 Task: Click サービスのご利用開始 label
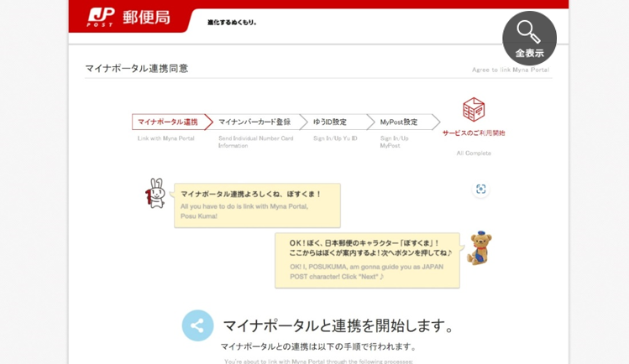474,133
